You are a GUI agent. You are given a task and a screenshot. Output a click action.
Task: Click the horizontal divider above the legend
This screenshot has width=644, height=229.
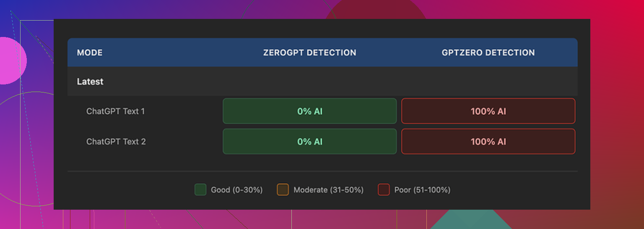tap(322, 171)
